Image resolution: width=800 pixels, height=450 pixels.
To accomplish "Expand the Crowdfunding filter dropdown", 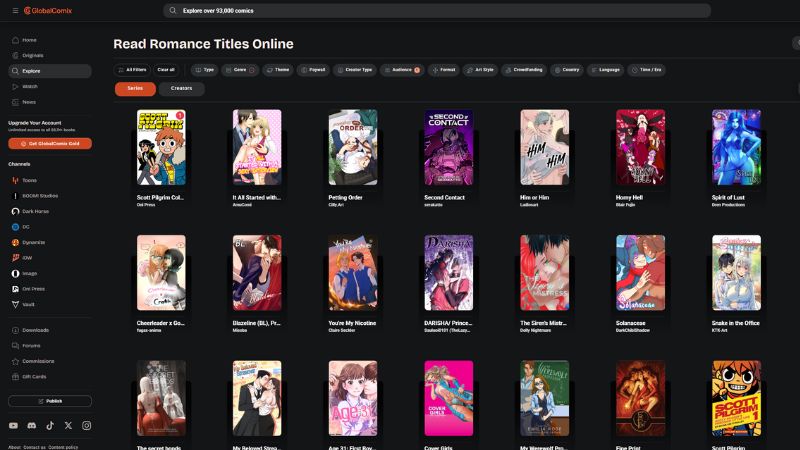I will tap(524, 70).
